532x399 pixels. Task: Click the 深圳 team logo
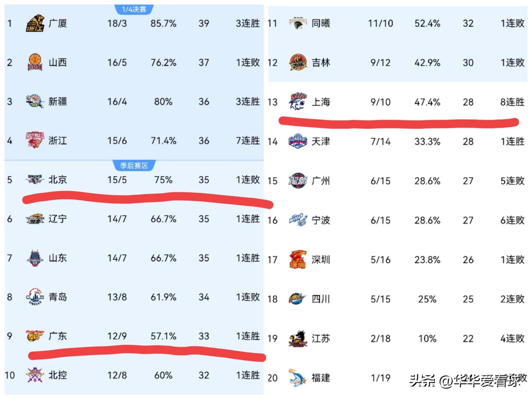coord(298,259)
